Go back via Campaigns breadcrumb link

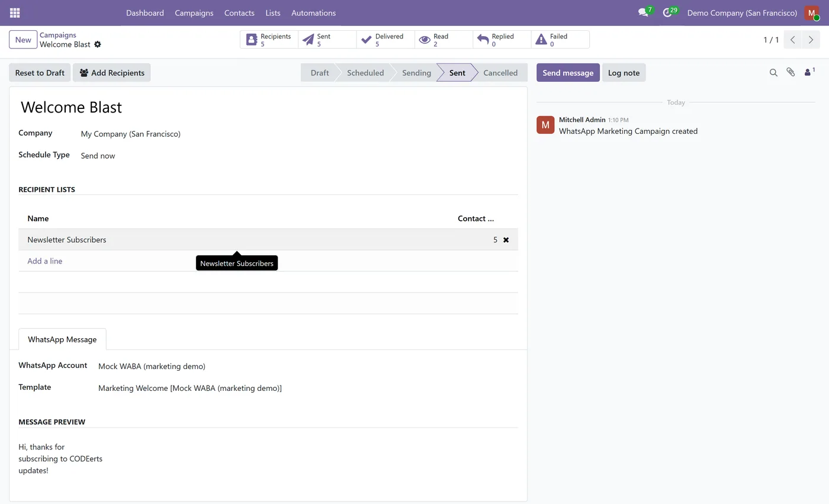tap(58, 35)
